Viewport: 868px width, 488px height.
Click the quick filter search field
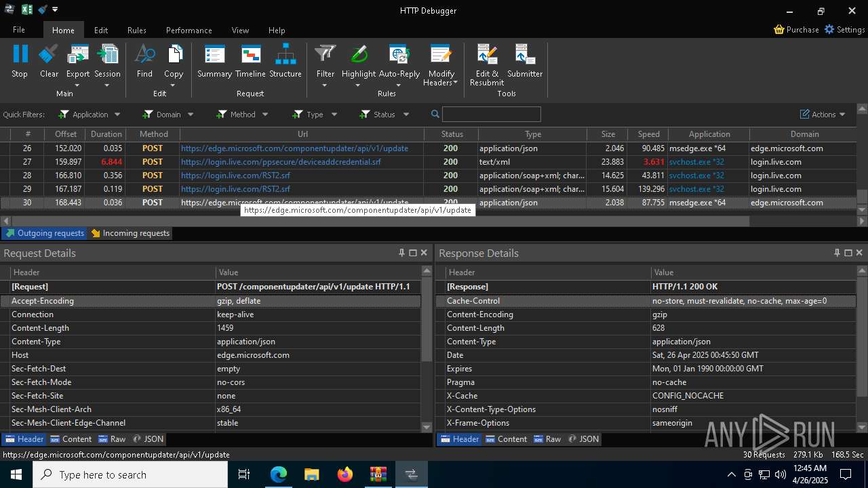tap(492, 114)
